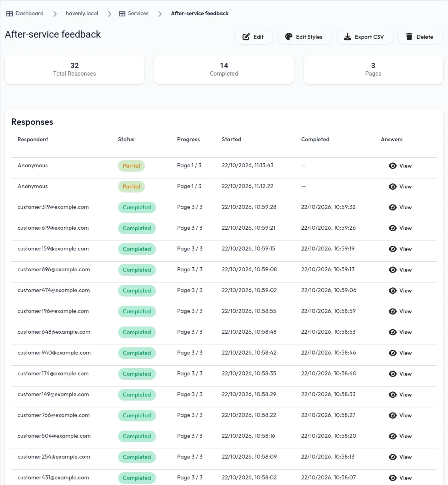Click Completed badge for customer940@example.com
Image resolution: width=448 pixels, height=485 pixels.
tap(137, 353)
